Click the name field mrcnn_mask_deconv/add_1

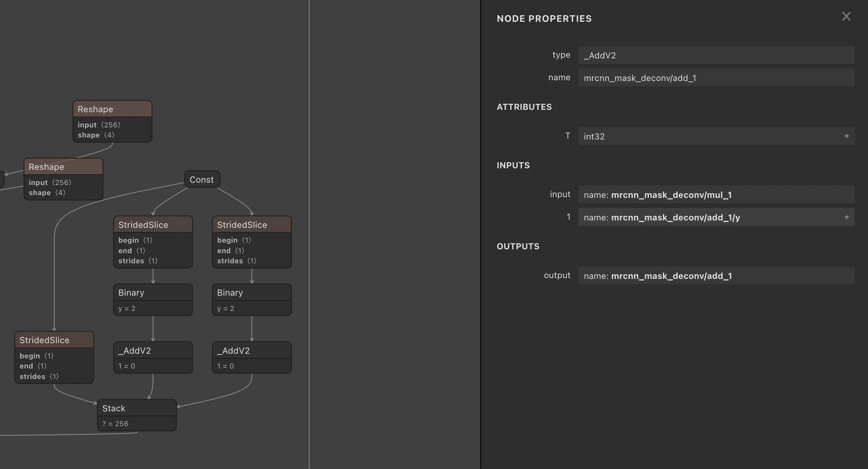(x=717, y=78)
